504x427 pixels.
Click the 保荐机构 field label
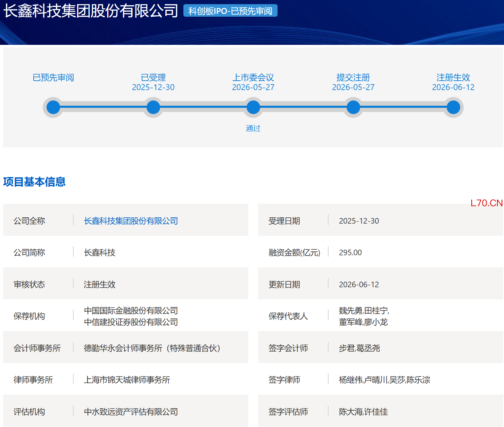pyautogui.click(x=29, y=316)
